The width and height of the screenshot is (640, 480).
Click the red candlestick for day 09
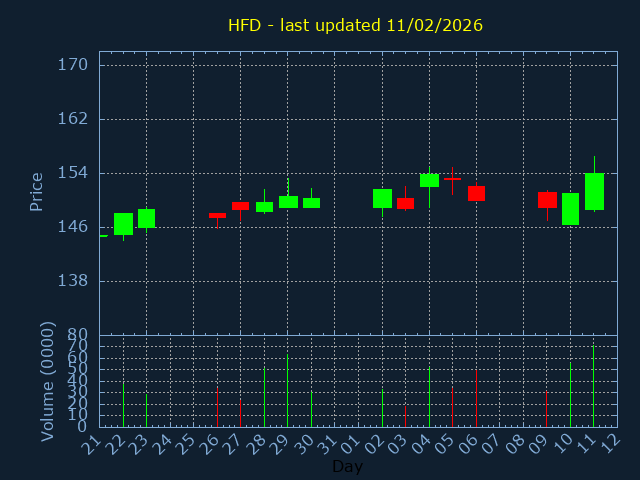pos(547,200)
